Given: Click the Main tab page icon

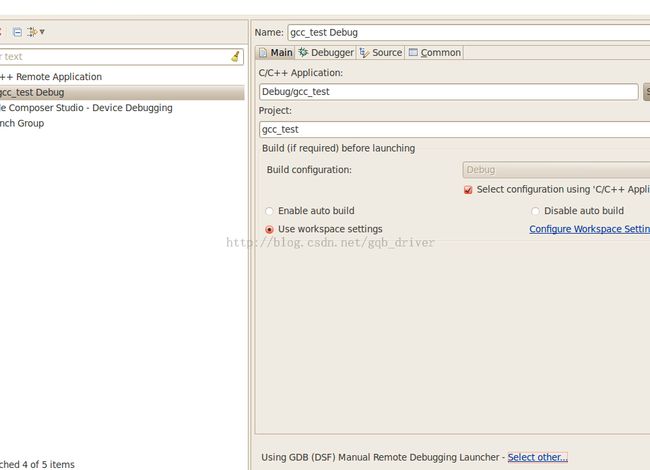Looking at the screenshot, I should click(263, 53).
